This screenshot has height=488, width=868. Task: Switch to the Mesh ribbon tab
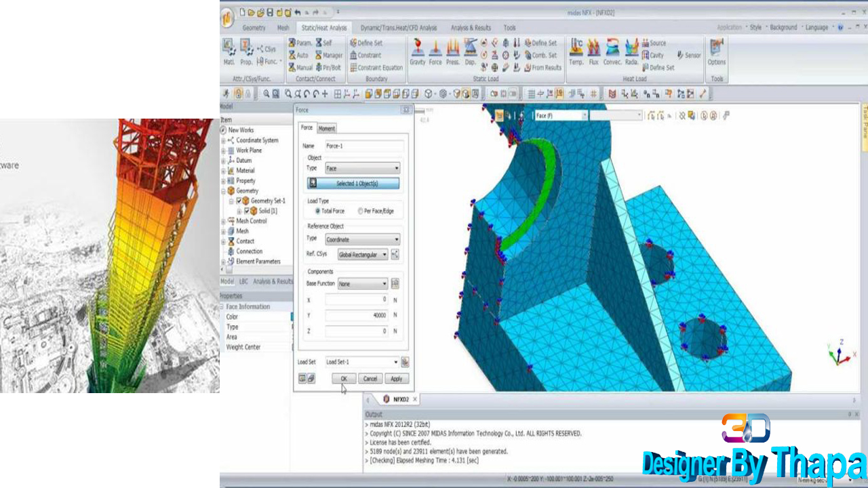[283, 28]
